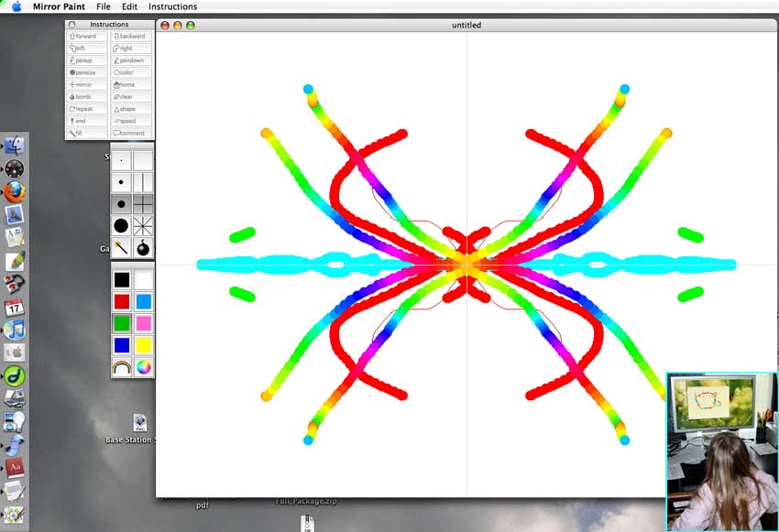Click the repeat instruction button
This screenshot has height=532, width=779.
coord(87,109)
